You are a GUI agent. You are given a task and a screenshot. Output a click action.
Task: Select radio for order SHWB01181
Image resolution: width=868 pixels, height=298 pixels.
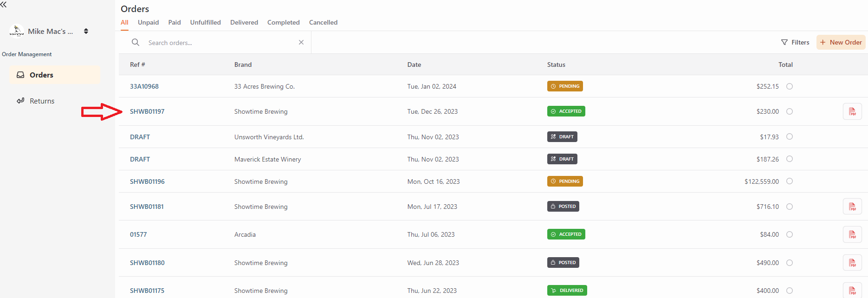(x=790, y=207)
